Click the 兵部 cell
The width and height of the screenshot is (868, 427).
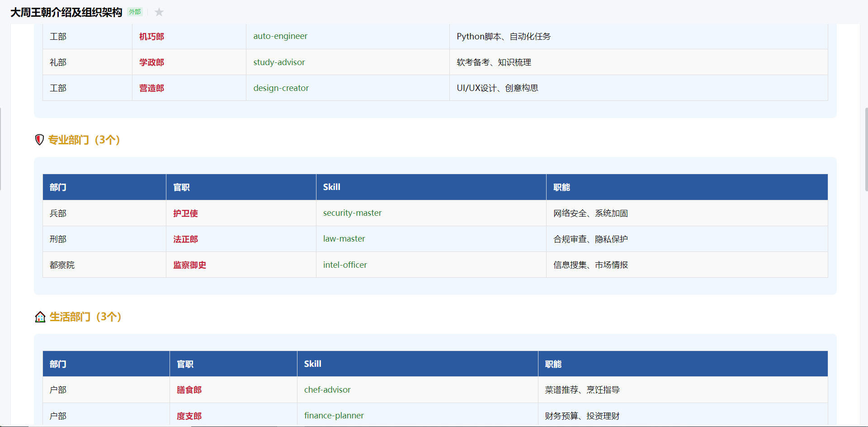point(104,213)
